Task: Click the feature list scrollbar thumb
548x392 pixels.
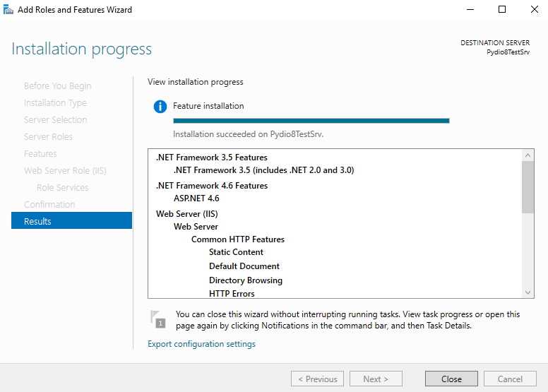Action: coord(528,187)
